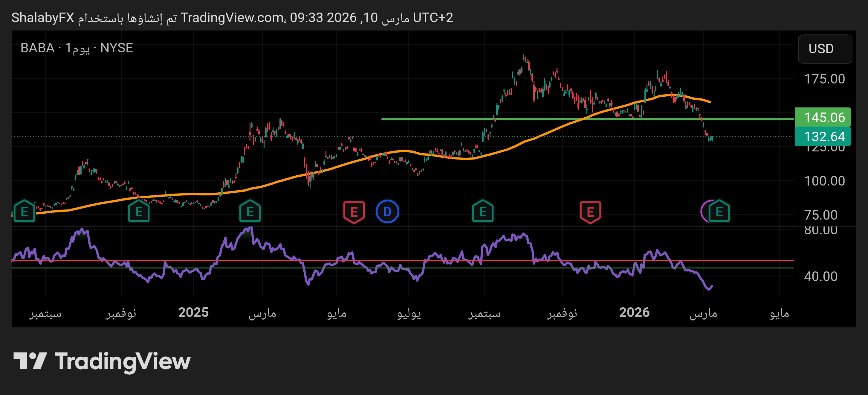Click the leftmost green E earnings marker
Viewport: 868px width, 395px height.
24,212
